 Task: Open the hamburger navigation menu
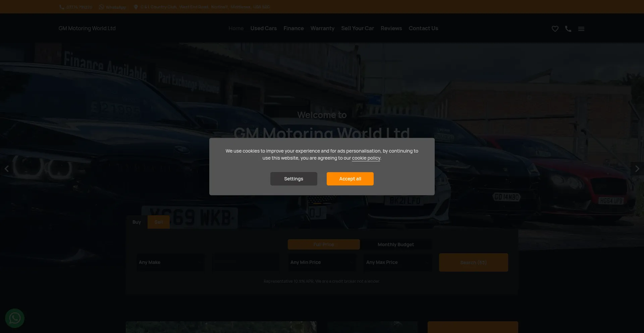[581, 29]
